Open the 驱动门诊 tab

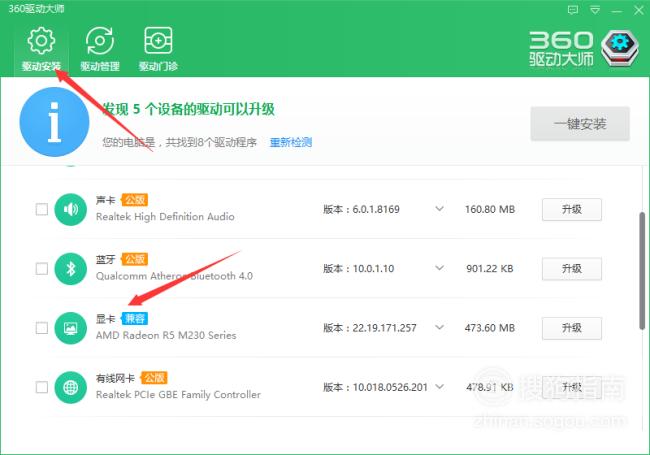click(x=158, y=49)
